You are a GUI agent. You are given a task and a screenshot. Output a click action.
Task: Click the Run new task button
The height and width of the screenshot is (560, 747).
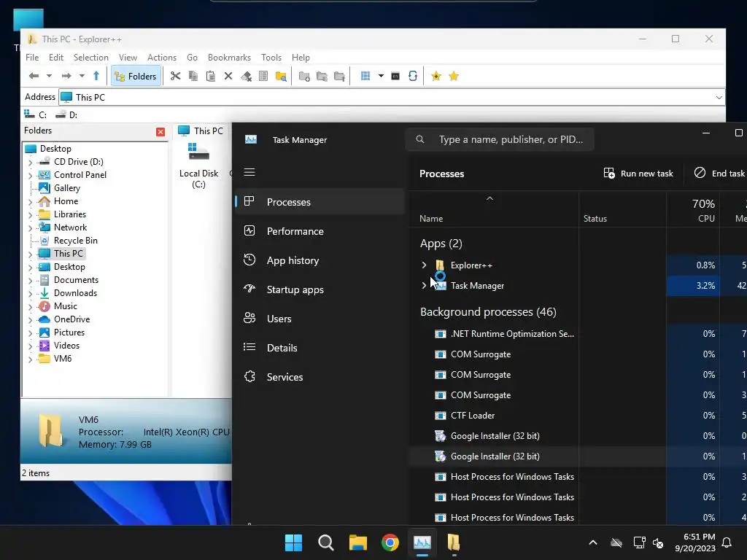click(x=638, y=174)
